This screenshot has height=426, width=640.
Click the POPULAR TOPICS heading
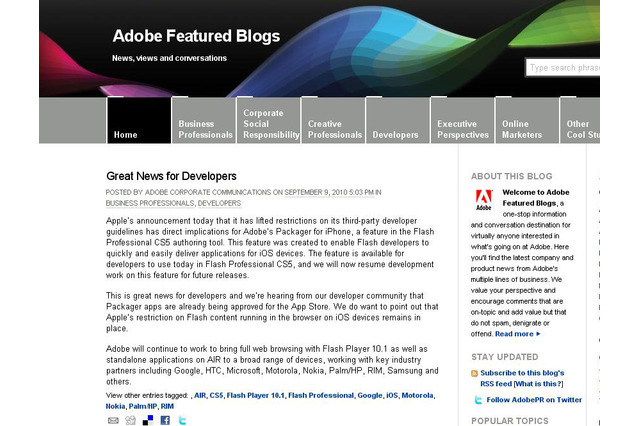pyautogui.click(x=510, y=421)
